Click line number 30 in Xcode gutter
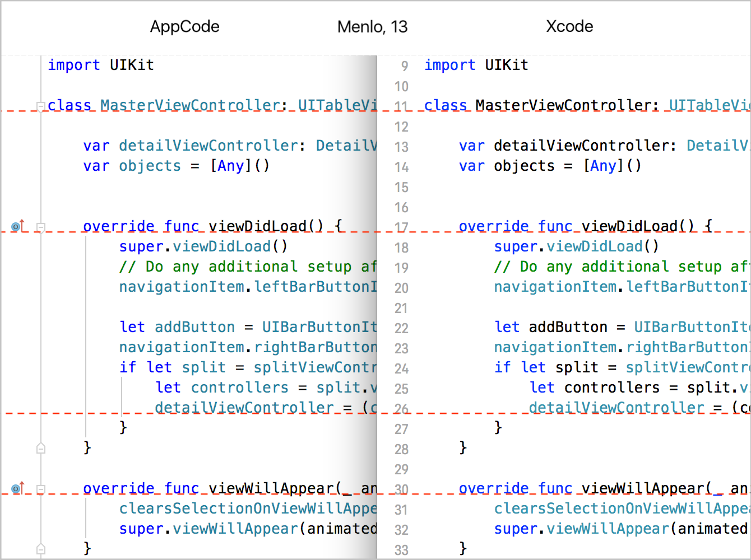 (401, 489)
